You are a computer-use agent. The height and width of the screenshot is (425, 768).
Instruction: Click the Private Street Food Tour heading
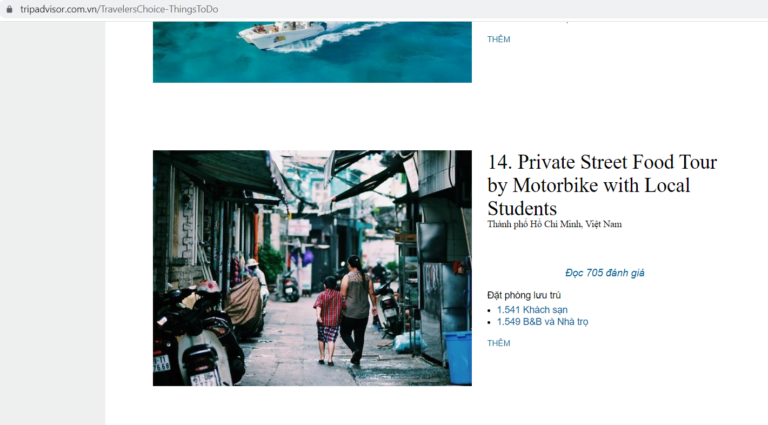pyautogui.click(x=602, y=185)
